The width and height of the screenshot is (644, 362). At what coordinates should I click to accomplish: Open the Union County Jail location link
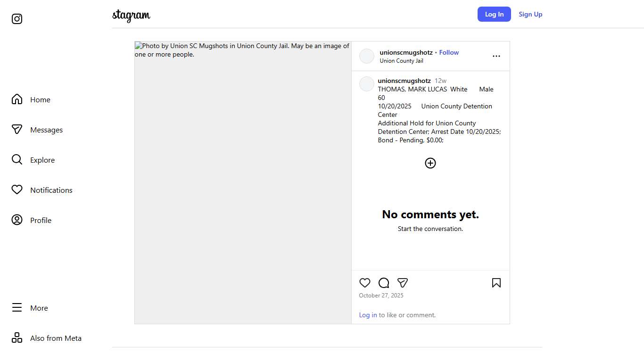[401, 61]
